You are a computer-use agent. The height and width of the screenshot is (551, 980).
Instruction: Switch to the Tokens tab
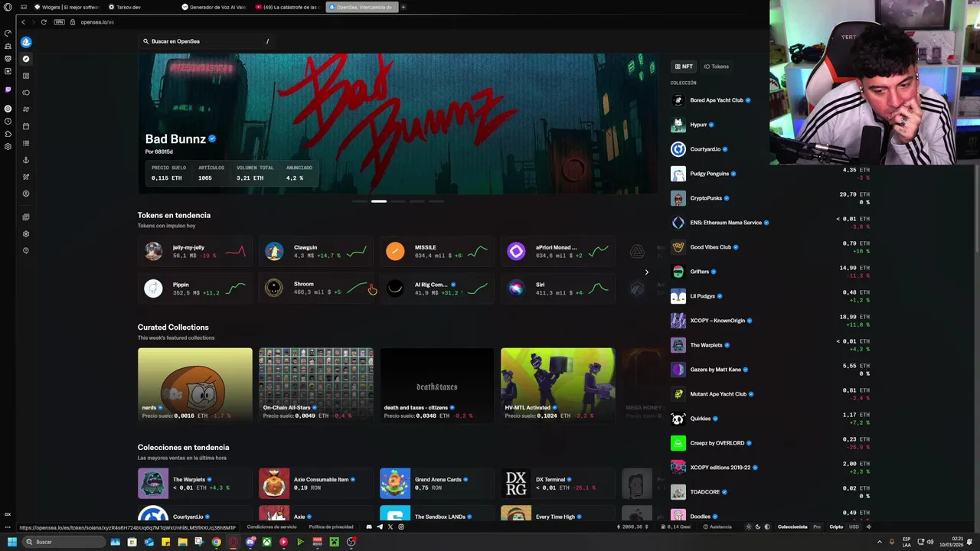click(717, 67)
